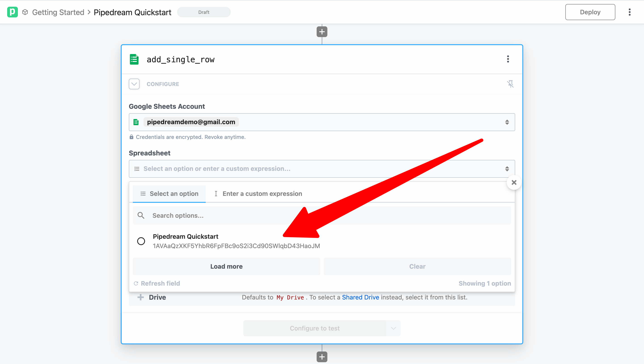Close the spreadsheet options popup
644x364 pixels.
[514, 182]
